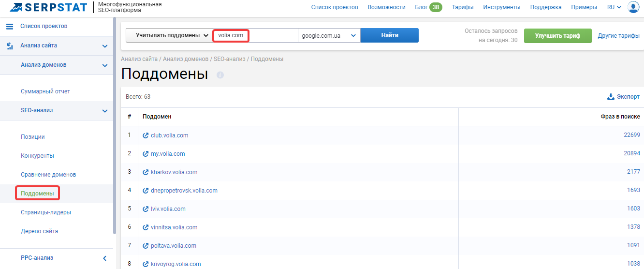The width and height of the screenshot is (644, 269).
Task: Open the my.volia.com subdomain link
Action: click(168, 154)
